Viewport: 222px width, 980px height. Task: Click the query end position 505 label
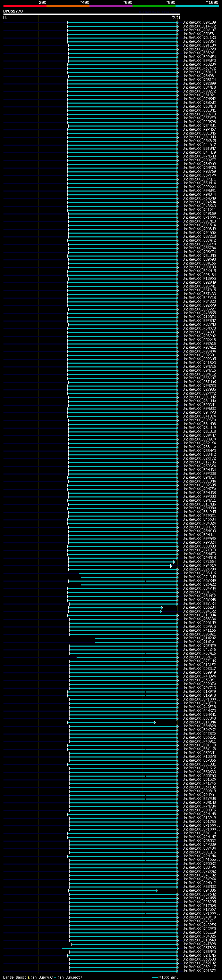click(175, 17)
